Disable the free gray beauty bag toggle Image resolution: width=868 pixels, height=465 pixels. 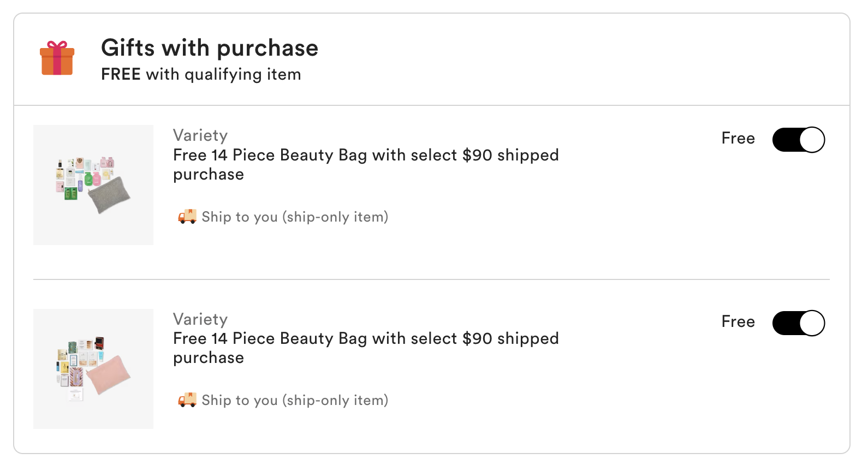point(798,140)
